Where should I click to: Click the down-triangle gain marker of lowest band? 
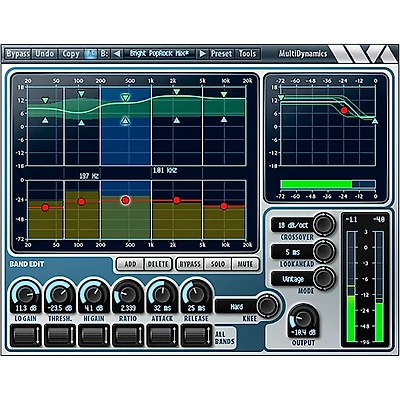45,100
